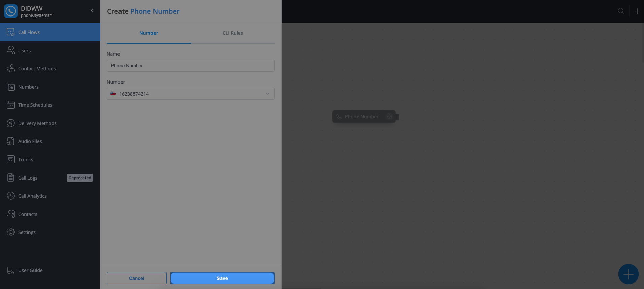Click the Create Phone Number heading

[143, 11]
